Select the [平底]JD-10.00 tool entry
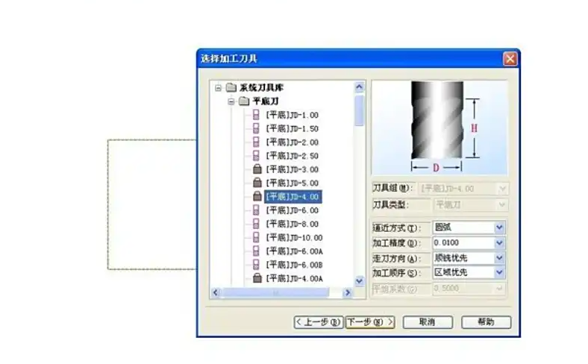The height and width of the screenshot is (364, 588). [x=294, y=238]
